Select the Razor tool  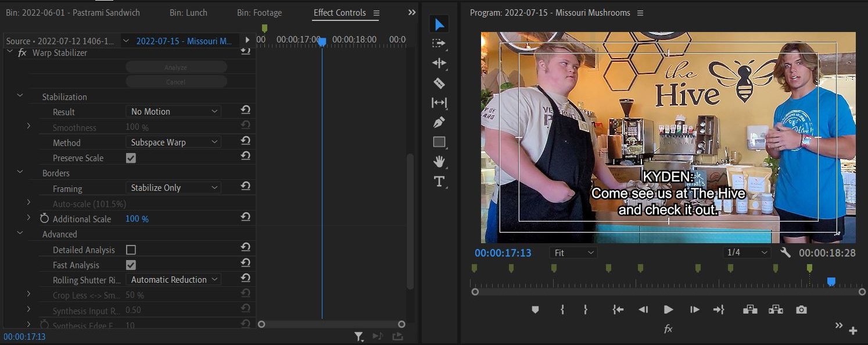[x=439, y=83]
